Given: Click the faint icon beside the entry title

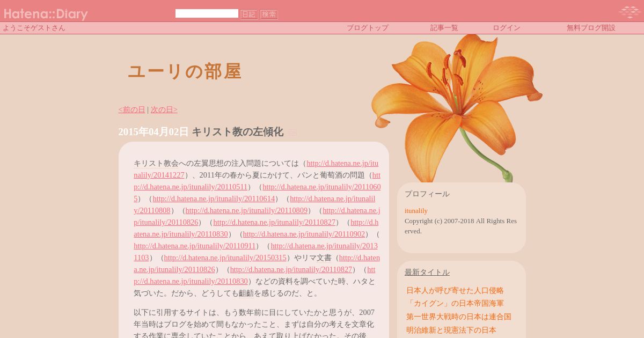Looking at the screenshot, I should coord(292,133).
